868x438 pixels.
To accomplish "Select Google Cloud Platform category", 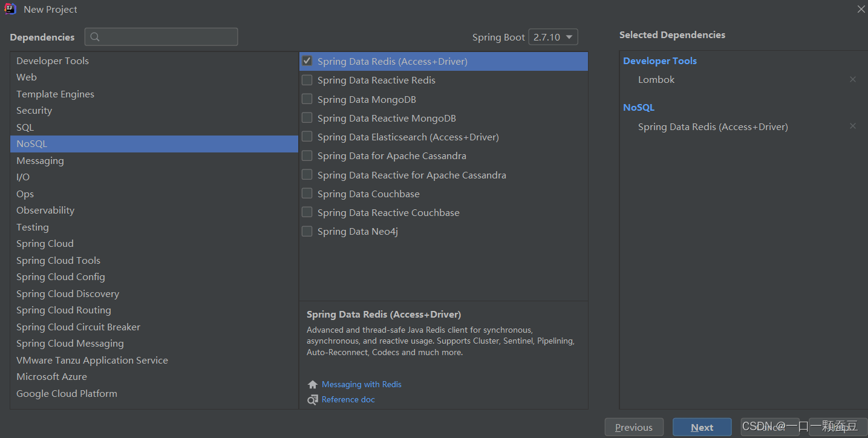I will [154, 393].
